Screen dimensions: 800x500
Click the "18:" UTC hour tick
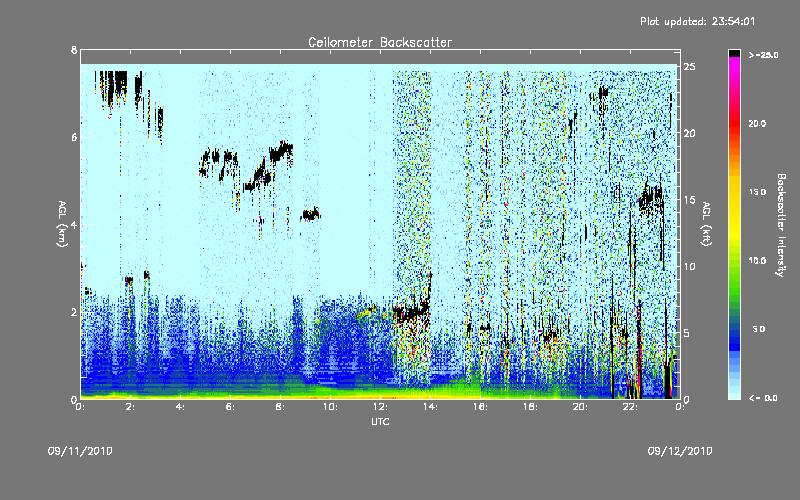530,407
